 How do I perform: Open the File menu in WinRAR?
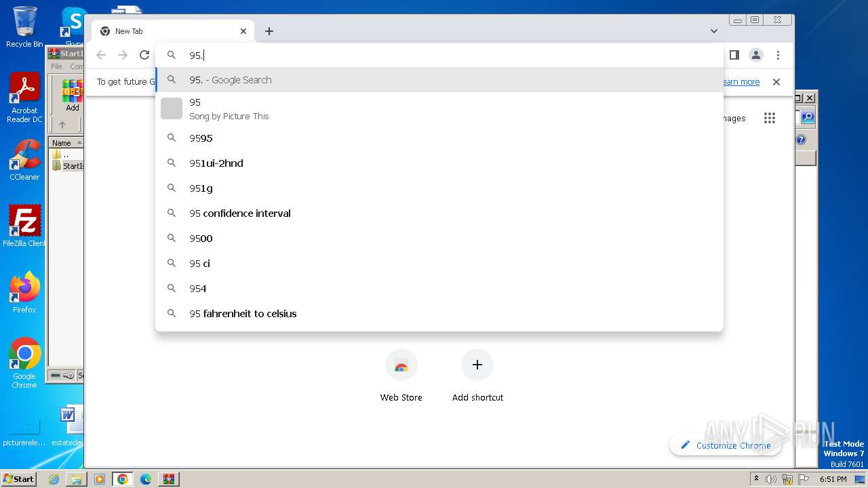tap(56, 66)
